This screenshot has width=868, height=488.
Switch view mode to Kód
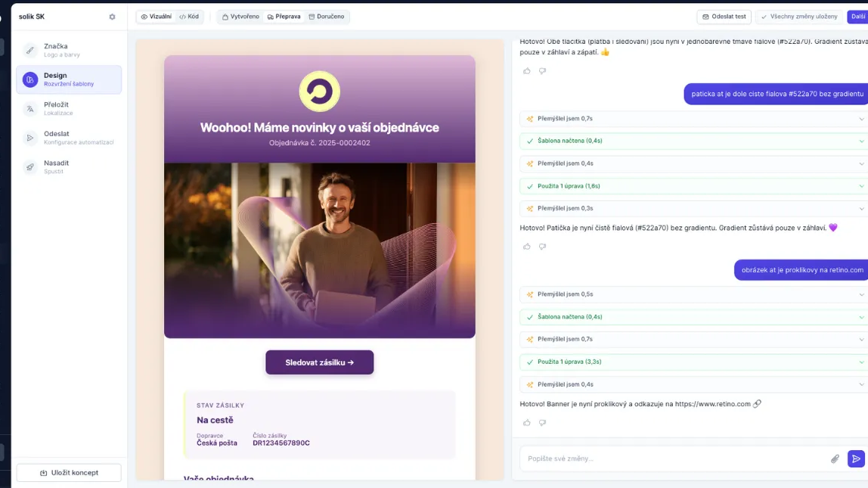(189, 15)
